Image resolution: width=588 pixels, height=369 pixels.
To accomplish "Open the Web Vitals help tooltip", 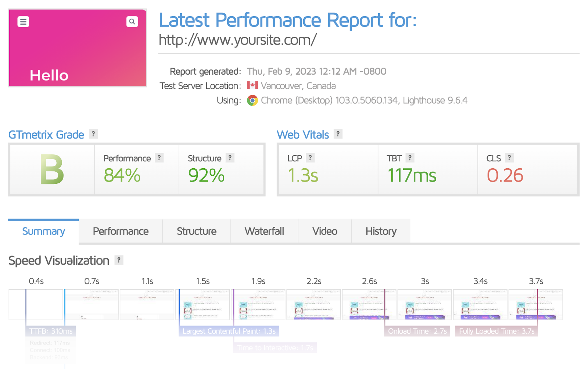I will (x=338, y=134).
